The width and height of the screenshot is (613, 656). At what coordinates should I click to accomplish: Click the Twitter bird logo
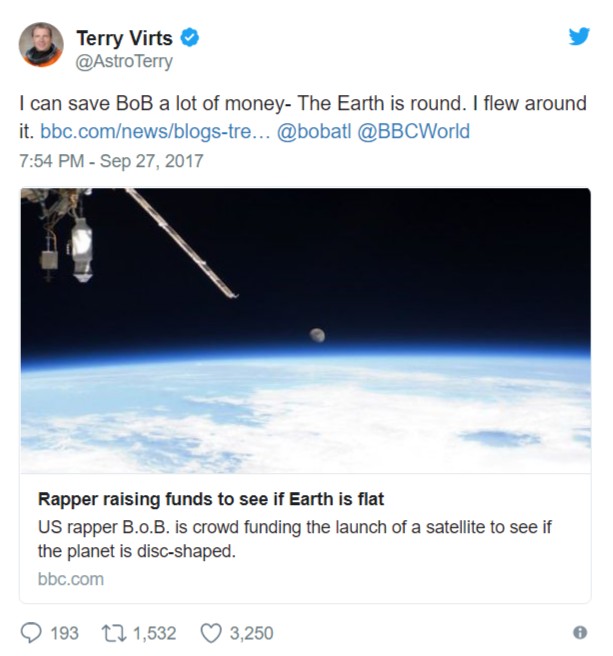579,36
